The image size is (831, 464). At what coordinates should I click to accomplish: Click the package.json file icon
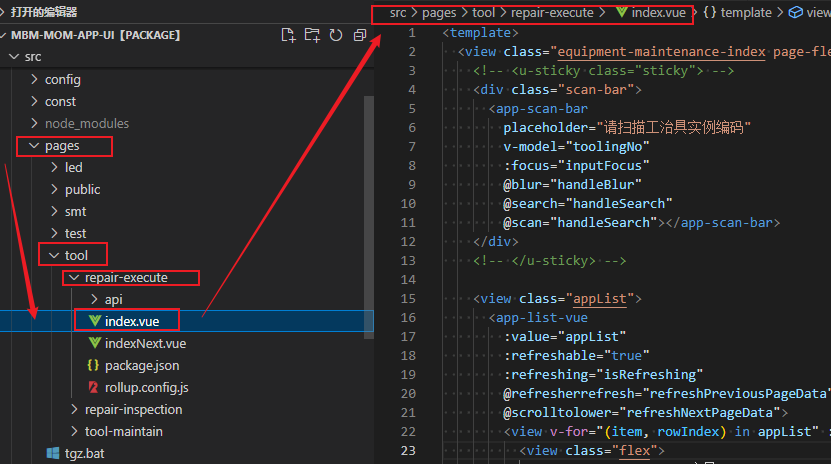[95, 365]
